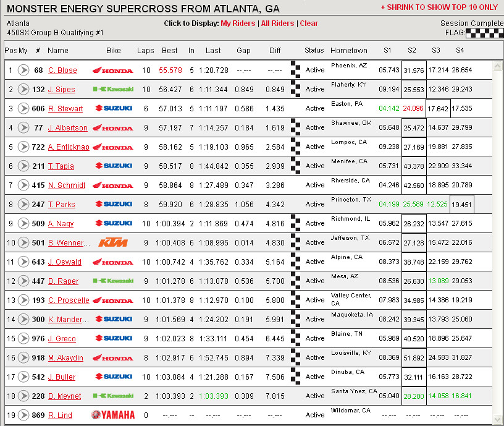Select arrow icon in A. Enticknap row
Screen dimensions: 504x426
[23, 147]
